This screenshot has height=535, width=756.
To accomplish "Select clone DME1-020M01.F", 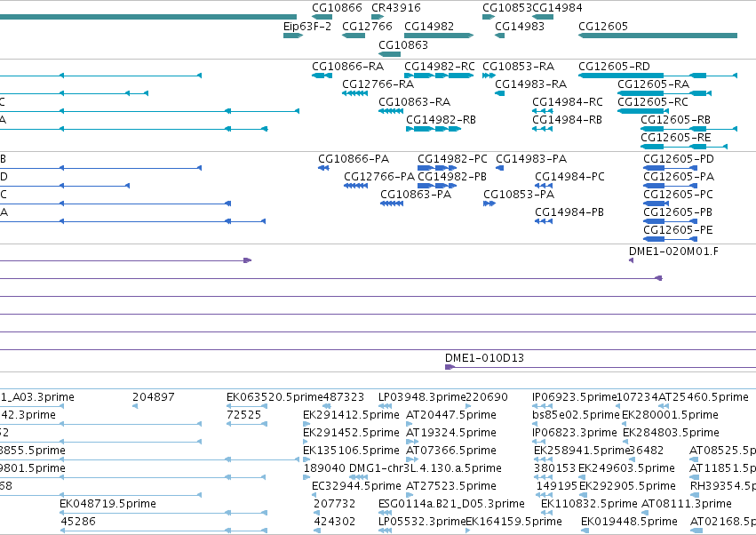I will pyautogui.click(x=673, y=252).
